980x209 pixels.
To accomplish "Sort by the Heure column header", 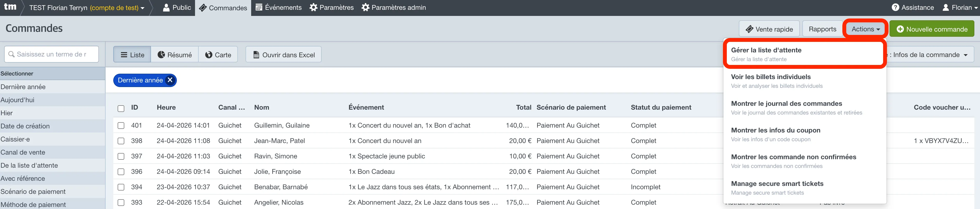I will tap(166, 108).
